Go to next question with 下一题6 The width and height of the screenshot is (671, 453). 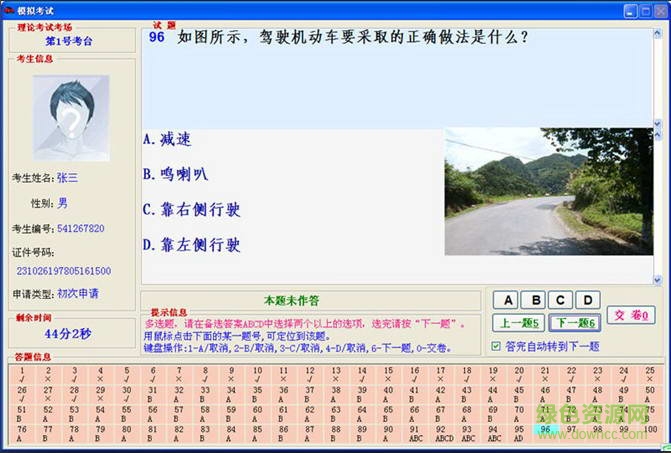point(575,323)
